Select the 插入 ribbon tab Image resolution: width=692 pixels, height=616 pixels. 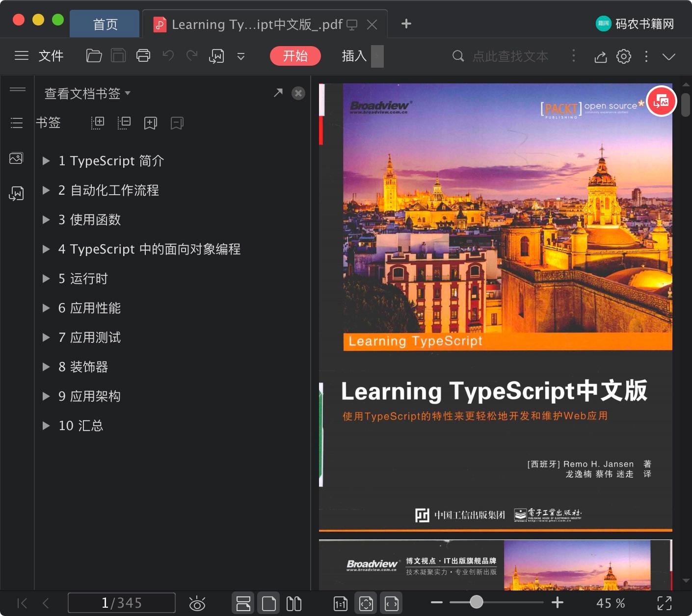tap(354, 56)
